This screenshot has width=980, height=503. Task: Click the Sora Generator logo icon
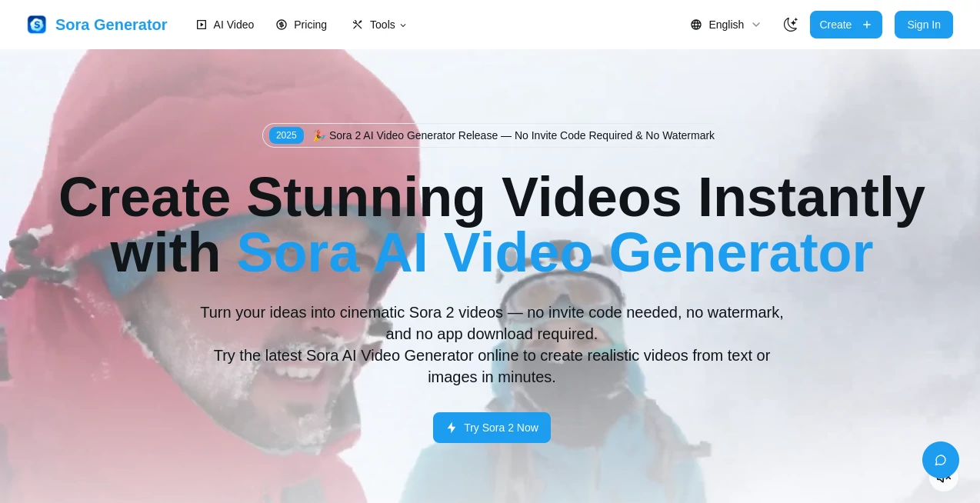click(36, 24)
